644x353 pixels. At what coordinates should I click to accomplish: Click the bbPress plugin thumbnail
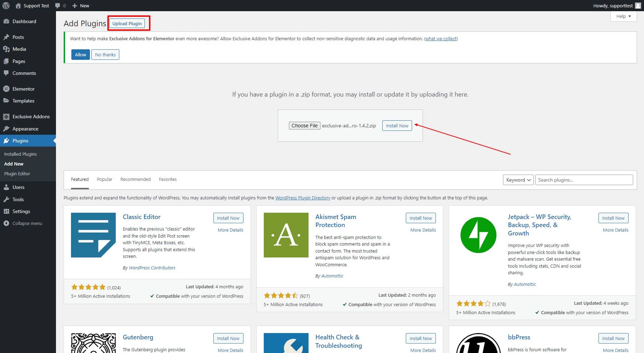click(479, 343)
